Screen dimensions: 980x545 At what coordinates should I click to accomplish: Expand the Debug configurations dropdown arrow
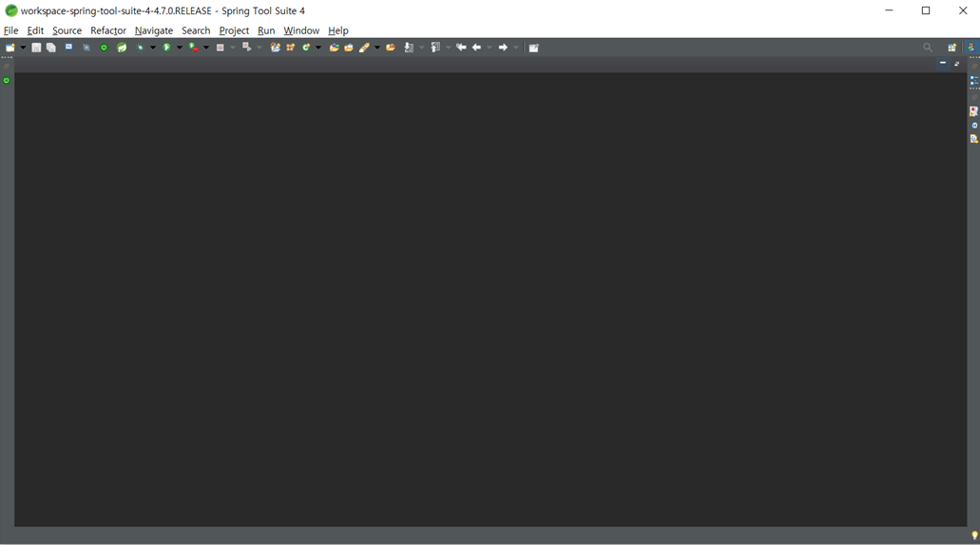click(x=152, y=48)
